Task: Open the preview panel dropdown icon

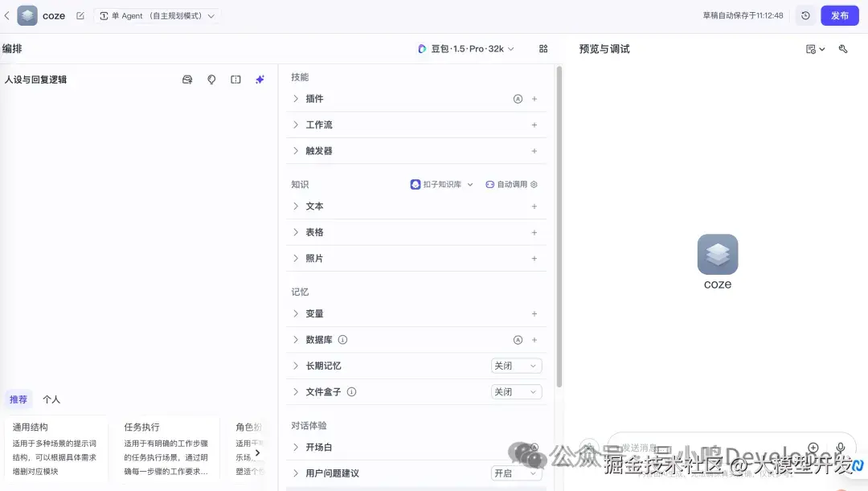Action: [x=815, y=49]
